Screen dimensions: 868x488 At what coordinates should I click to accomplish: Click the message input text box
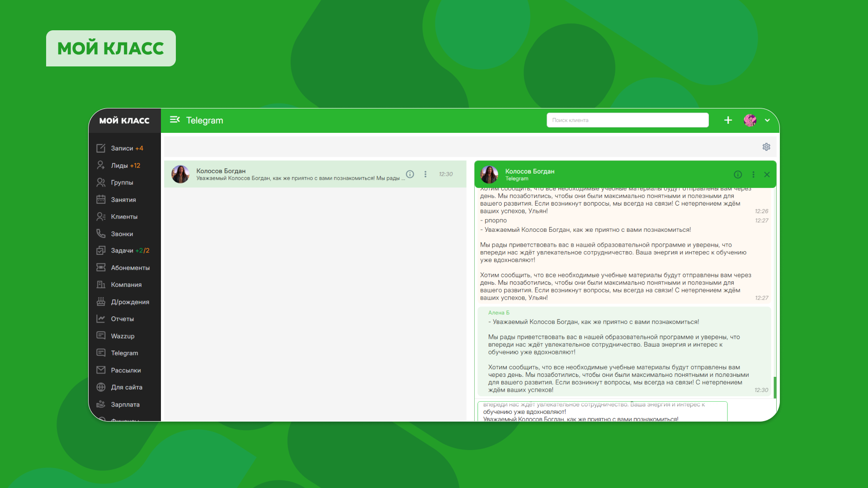[602, 412]
